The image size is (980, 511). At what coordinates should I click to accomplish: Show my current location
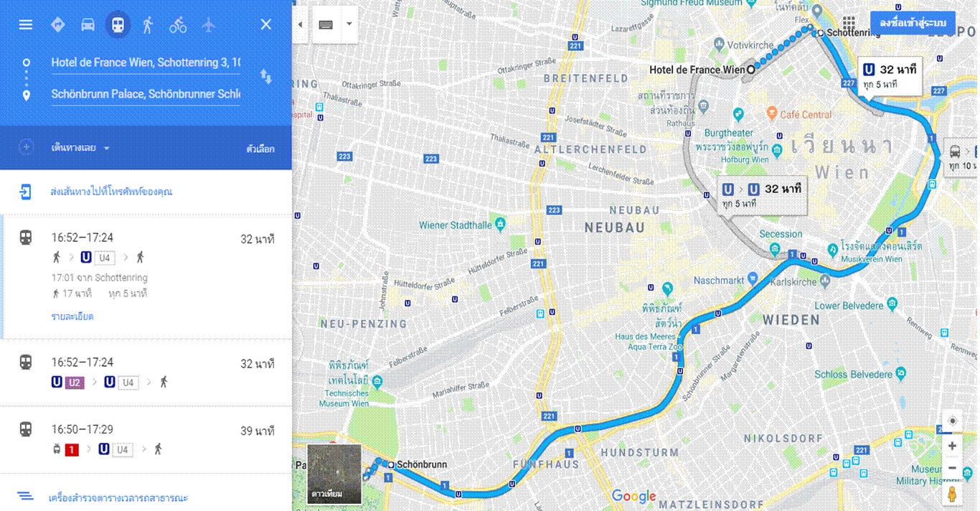tap(952, 421)
